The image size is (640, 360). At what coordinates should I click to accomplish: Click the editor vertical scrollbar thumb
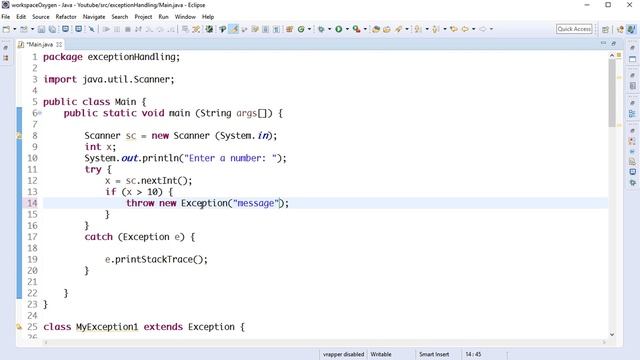point(612,93)
